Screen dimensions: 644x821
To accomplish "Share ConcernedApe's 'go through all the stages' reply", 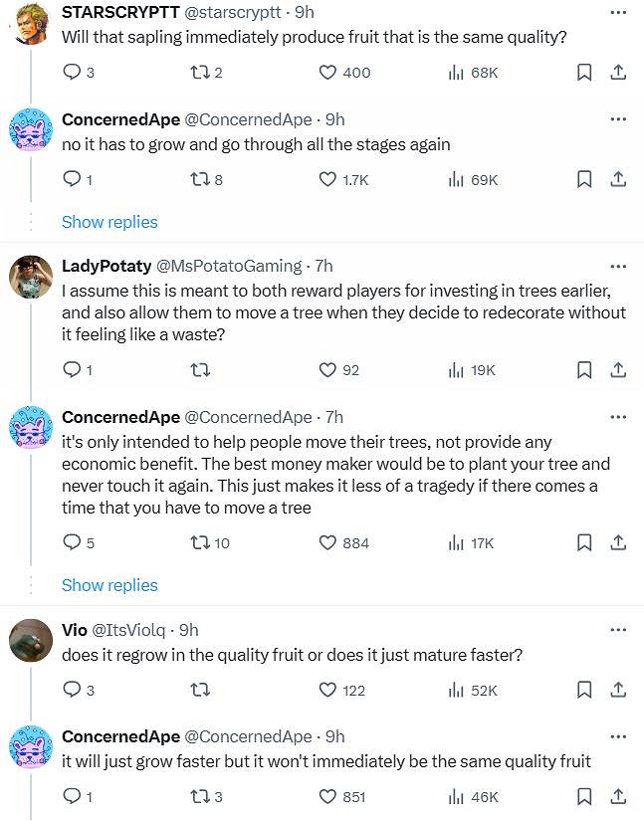I will pyautogui.click(x=617, y=179).
